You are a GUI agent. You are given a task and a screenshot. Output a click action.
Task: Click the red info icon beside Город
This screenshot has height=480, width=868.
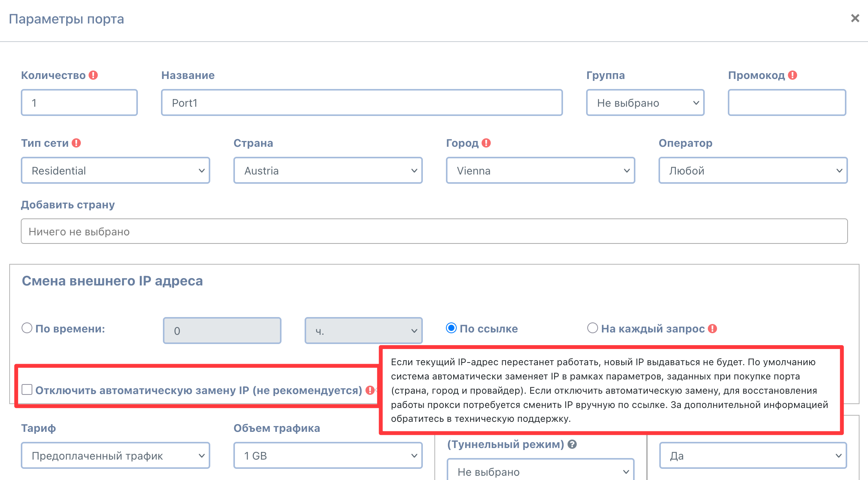pyautogui.click(x=486, y=143)
